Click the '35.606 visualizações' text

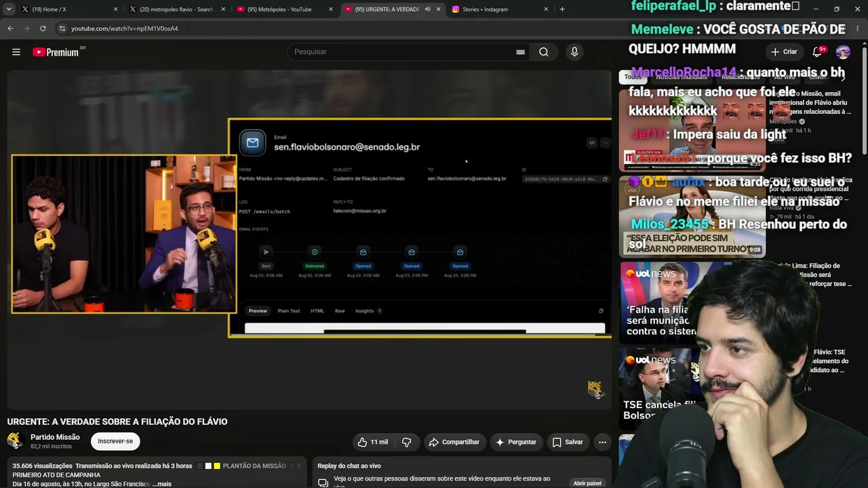pos(42,466)
